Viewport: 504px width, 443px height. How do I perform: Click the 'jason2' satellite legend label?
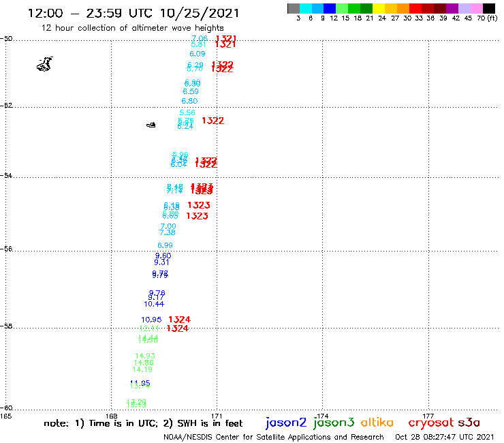coord(286,423)
